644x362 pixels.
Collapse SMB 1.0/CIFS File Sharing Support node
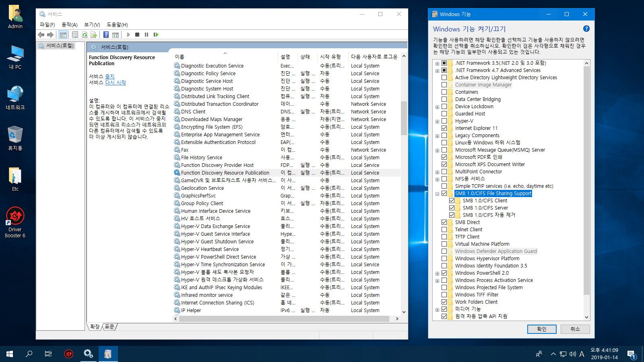pos(437,194)
